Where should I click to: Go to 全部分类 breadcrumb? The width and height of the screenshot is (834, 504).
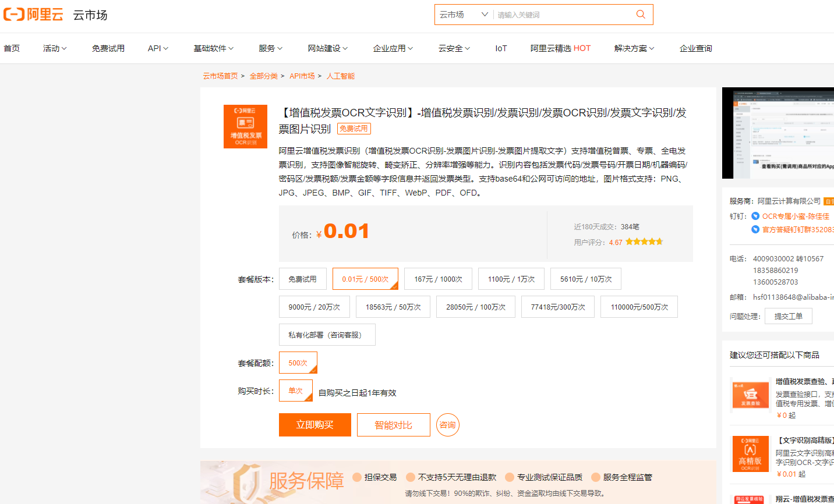tap(263, 76)
